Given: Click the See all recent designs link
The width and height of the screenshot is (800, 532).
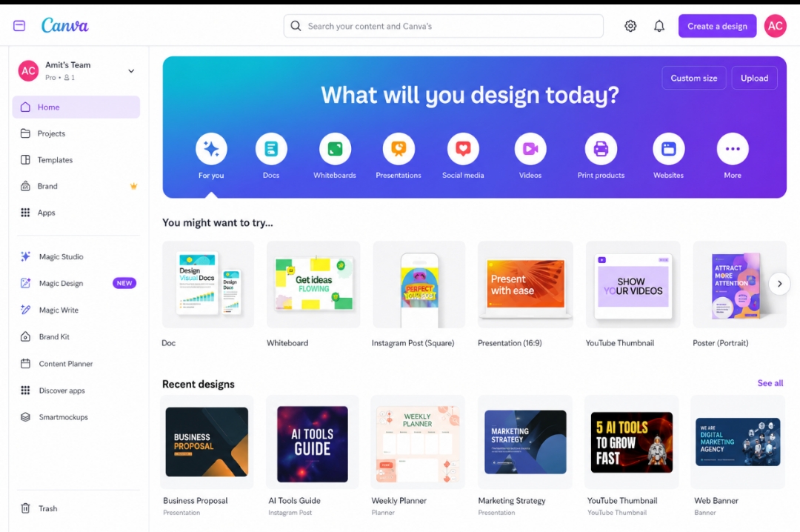Looking at the screenshot, I should point(770,383).
